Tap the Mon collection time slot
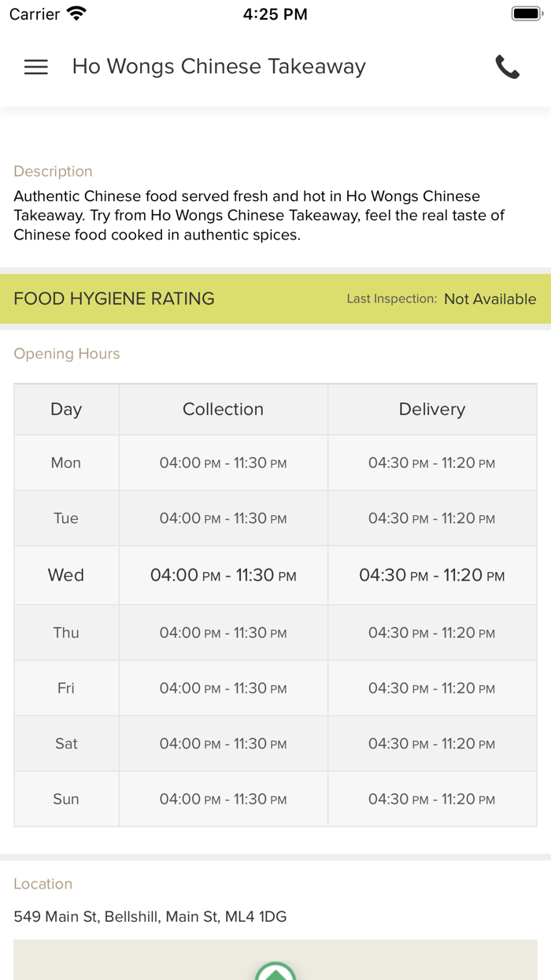This screenshot has height=980, width=551. click(223, 462)
